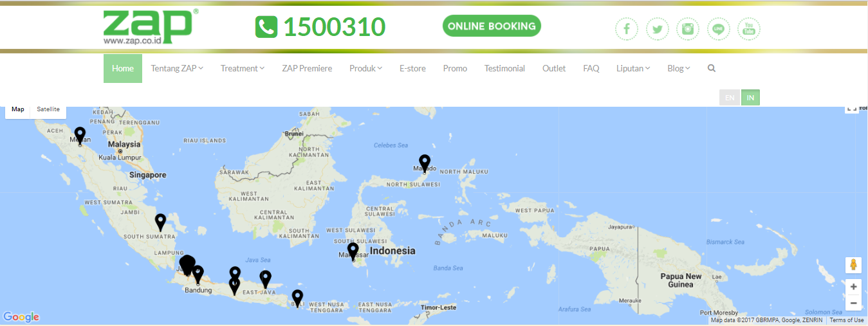Click the Google logo on map

21,316
